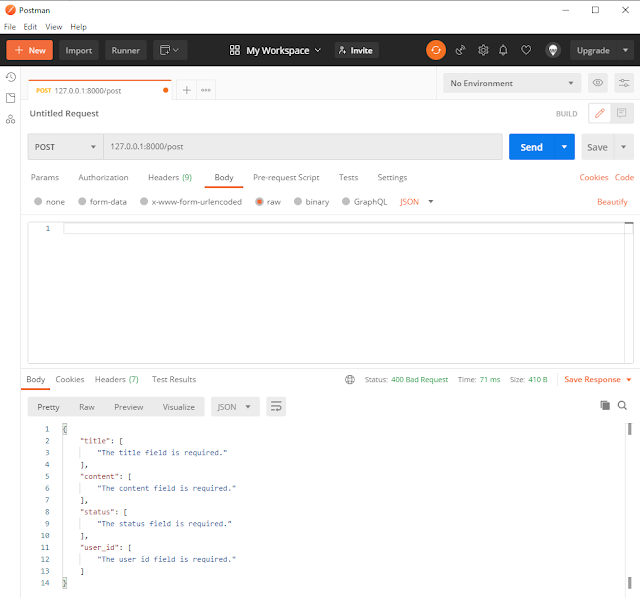
Task: Switch to the Authorization tab
Action: pos(103,178)
